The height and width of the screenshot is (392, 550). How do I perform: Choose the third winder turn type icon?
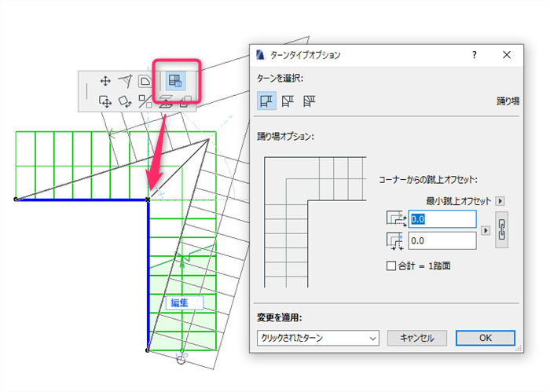click(309, 101)
